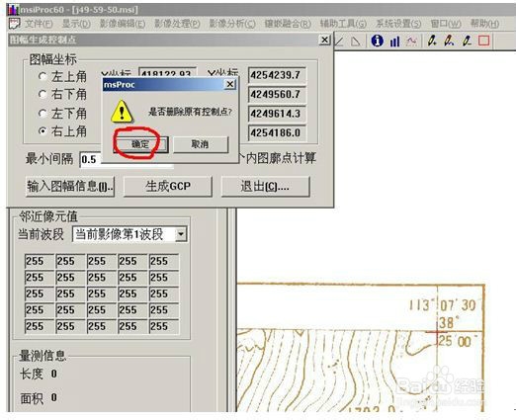Open the histogram bar chart tool
516x420 pixels.
394,42
